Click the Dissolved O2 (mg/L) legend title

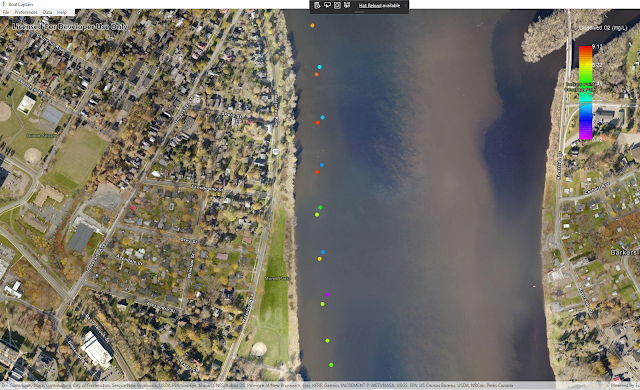(x=603, y=28)
